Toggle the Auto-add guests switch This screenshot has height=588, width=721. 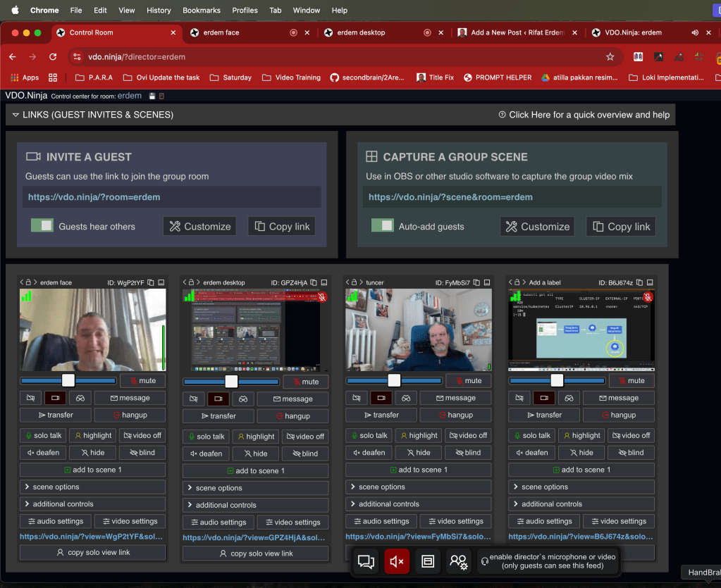click(x=383, y=225)
